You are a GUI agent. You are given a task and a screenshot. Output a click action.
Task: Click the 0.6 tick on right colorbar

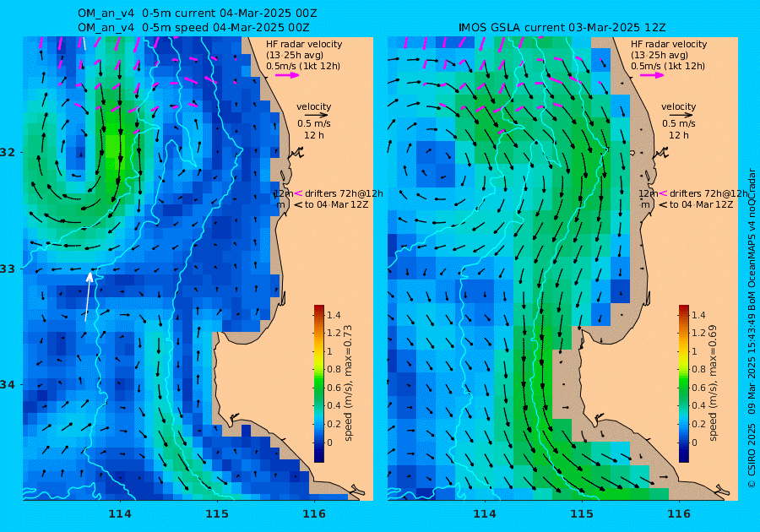[698, 388]
